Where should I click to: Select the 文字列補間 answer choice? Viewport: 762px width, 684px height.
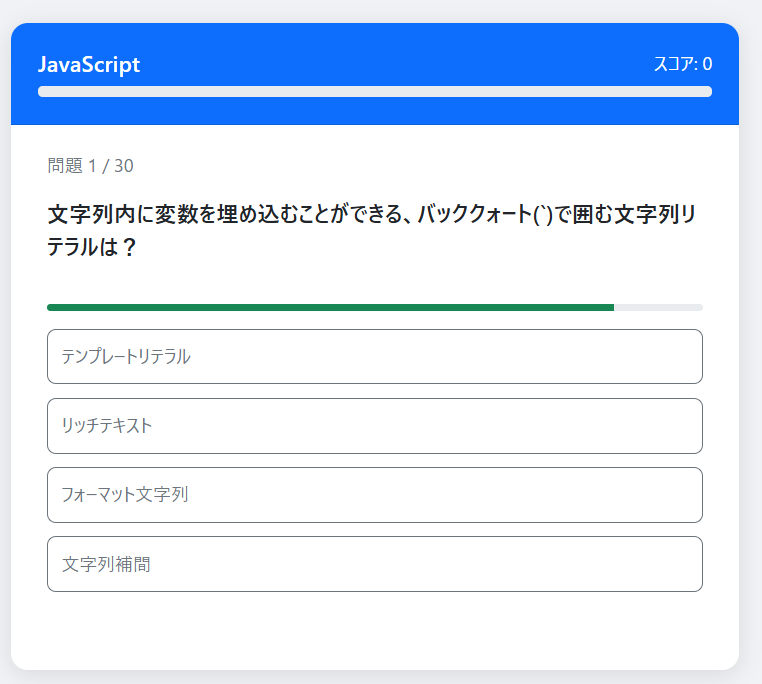[374, 564]
